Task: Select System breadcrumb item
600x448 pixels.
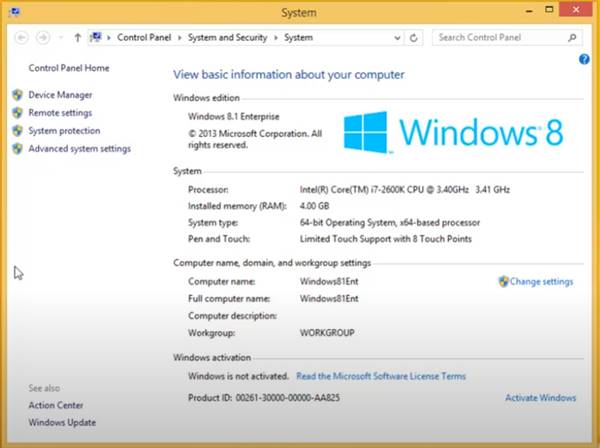Action: [x=298, y=37]
